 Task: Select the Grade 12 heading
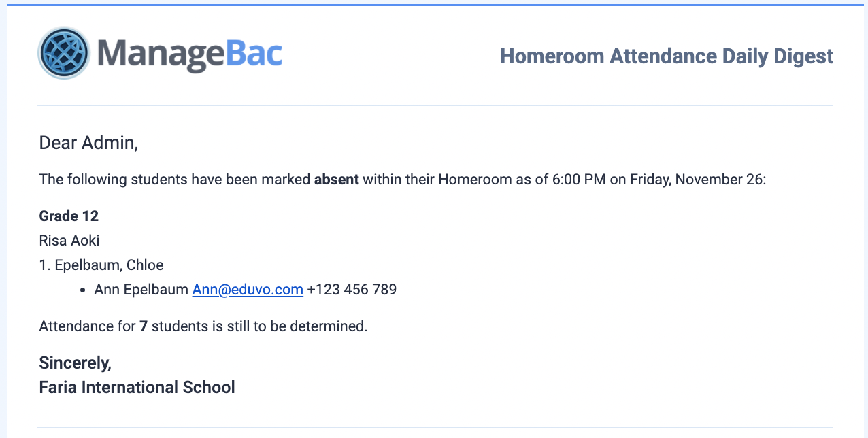[69, 216]
